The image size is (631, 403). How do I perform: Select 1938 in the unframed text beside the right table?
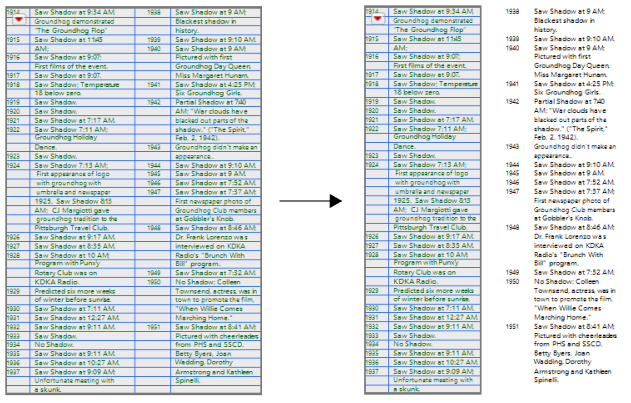512,12
